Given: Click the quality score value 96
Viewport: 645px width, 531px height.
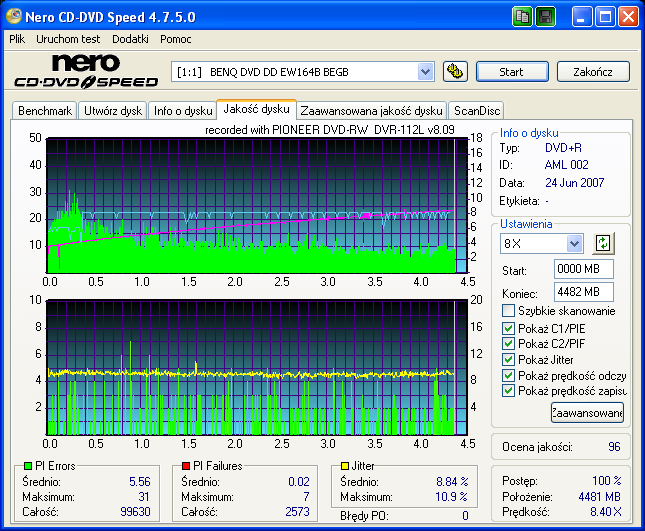Looking at the screenshot, I should (x=614, y=447).
